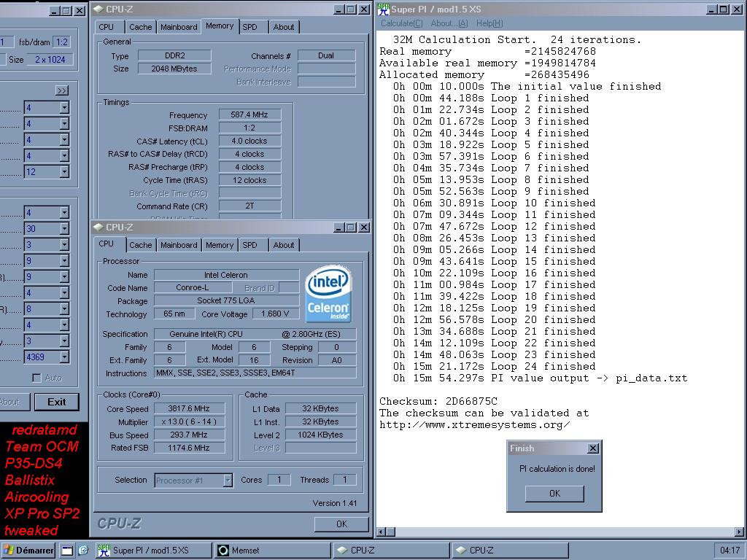Expand Memset with the >> button
This screenshot has width=747, height=560.
click(62, 90)
